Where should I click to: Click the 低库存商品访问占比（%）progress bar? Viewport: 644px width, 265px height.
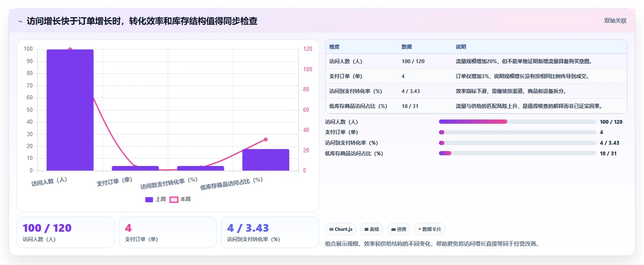click(x=518, y=153)
